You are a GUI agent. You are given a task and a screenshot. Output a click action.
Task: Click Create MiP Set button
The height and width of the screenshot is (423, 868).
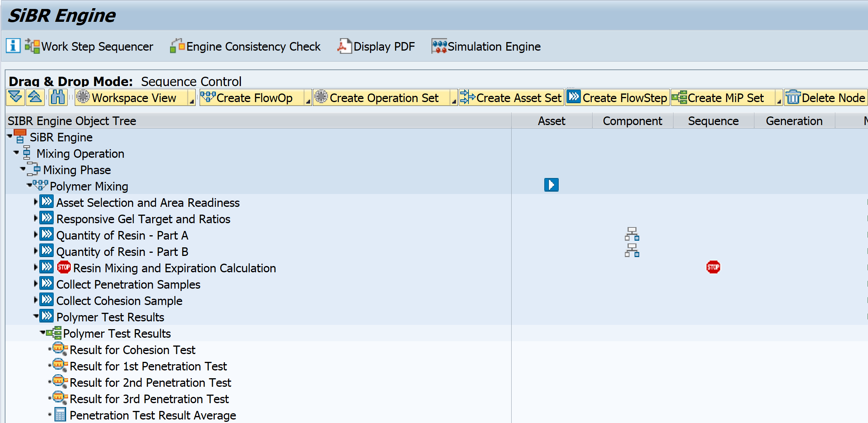tap(723, 97)
